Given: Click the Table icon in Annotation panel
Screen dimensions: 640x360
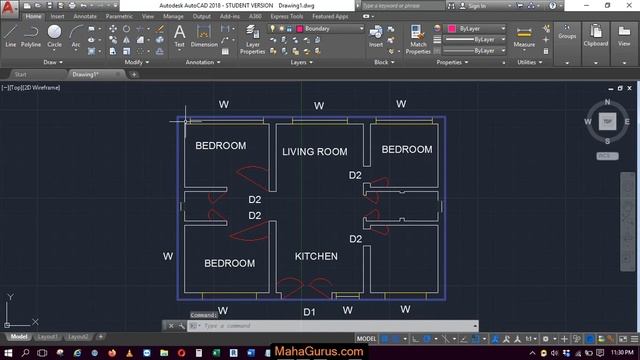Looking at the screenshot, I should (225, 51).
